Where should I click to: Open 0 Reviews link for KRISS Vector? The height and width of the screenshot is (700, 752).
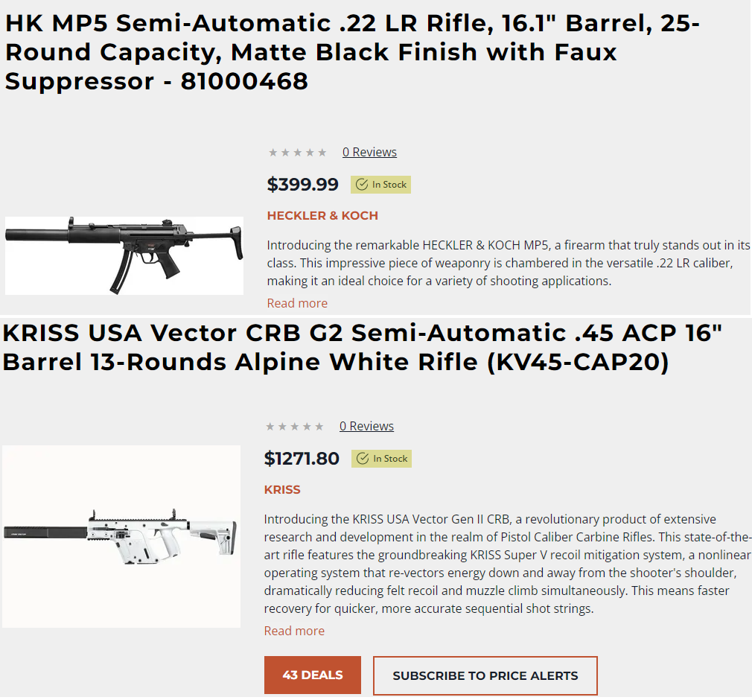pyautogui.click(x=366, y=426)
